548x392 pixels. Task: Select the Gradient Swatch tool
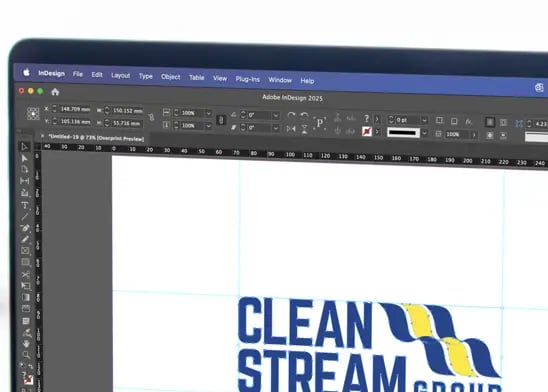[x=26, y=297]
